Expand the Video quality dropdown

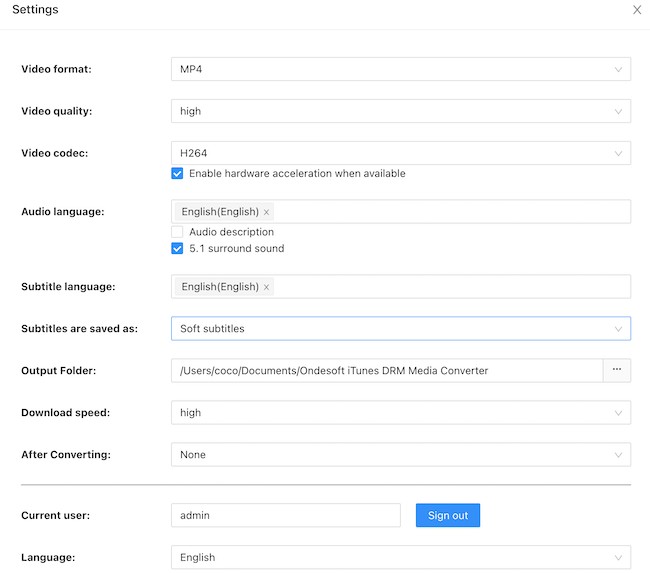[400, 111]
